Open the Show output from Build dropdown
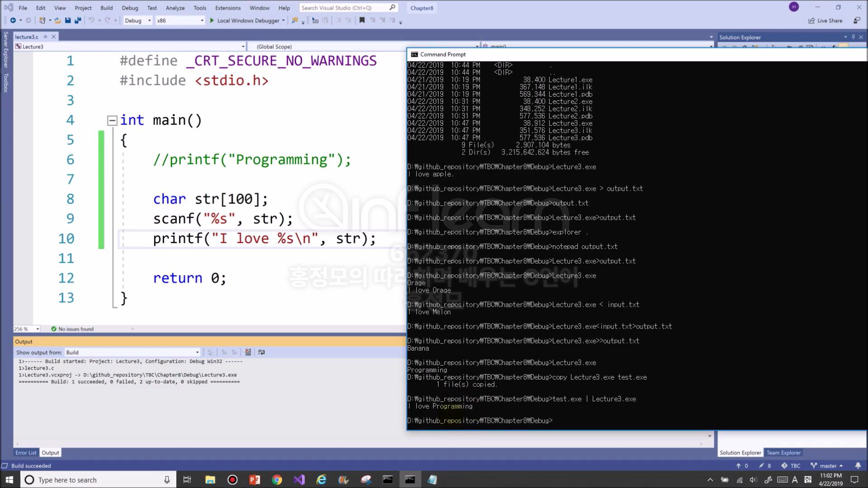Image resolution: width=868 pixels, height=488 pixels. click(132, 352)
